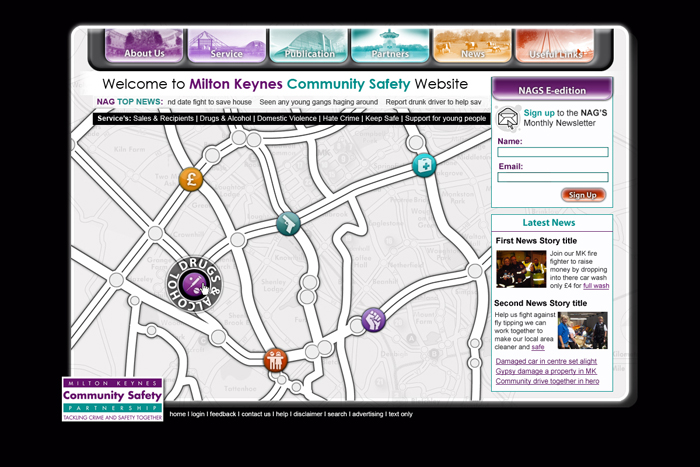
Task: Click the teal handgun map marker
Action: (x=288, y=223)
